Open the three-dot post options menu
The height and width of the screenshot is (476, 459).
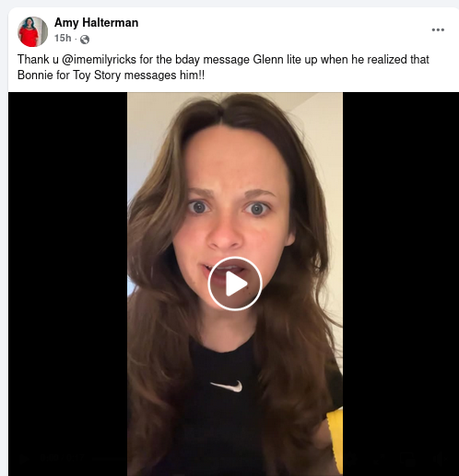pos(438,29)
